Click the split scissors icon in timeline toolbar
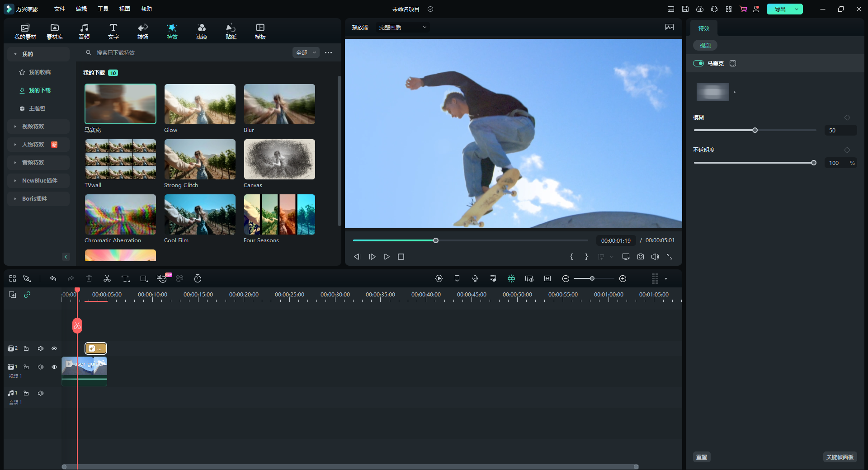Screen dimensions: 868x470 (x=107, y=279)
